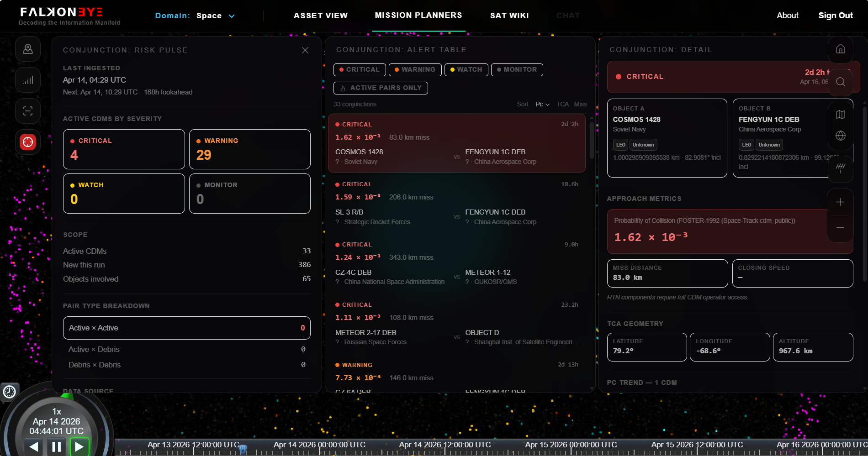The image size is (868, 456).
Task: Sort conjunctions by TCA
Action: [562, 104]
